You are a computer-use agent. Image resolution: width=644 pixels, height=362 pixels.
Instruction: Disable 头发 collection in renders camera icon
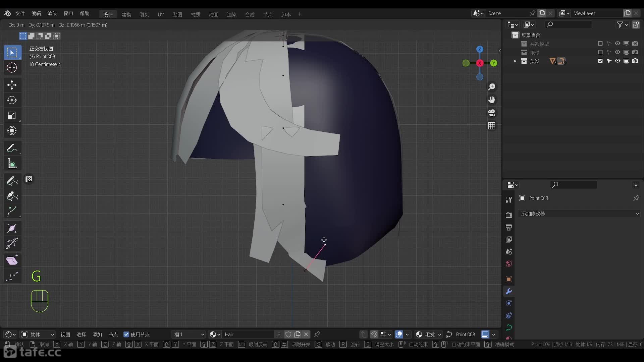click(x=635, y=61)
